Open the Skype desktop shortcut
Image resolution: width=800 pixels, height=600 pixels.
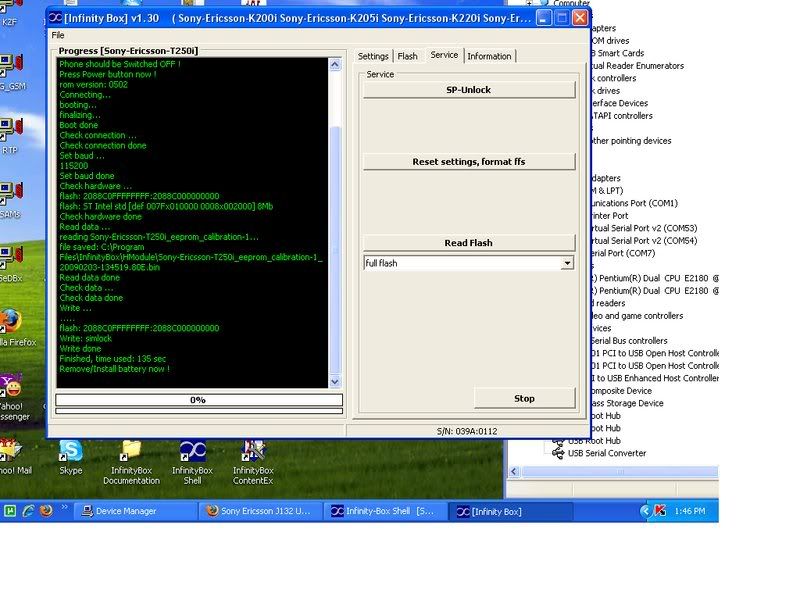(x=70, y=458)
